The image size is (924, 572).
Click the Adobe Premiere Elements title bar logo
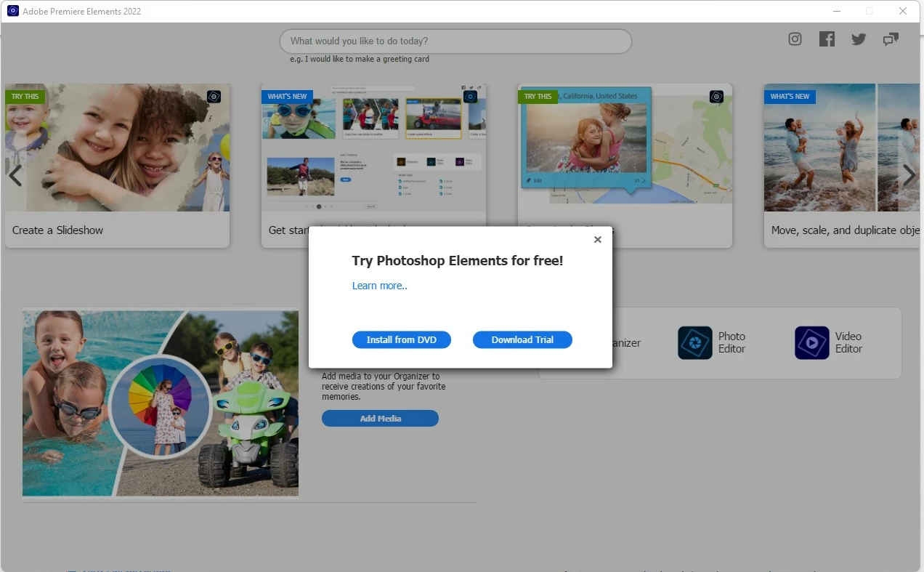point(12,11)
